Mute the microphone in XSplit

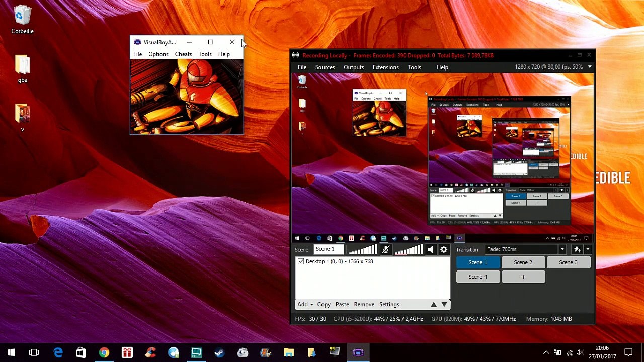[x=386, y=249]
